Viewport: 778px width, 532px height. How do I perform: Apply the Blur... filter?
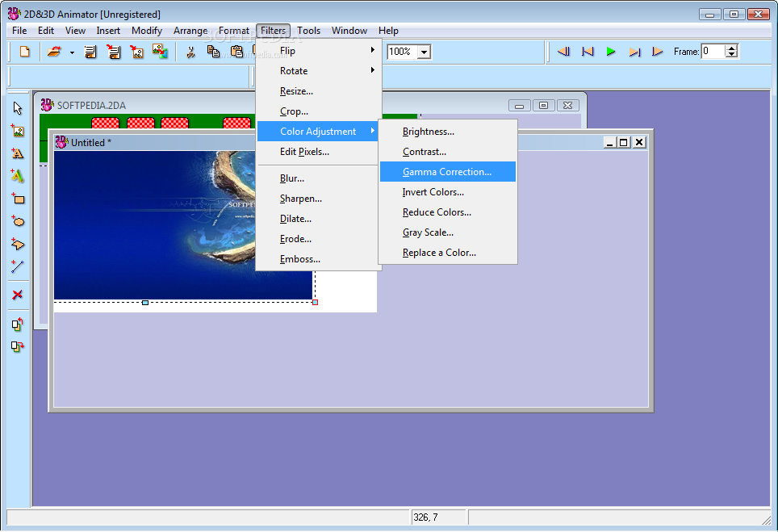[x=319, y=178]
